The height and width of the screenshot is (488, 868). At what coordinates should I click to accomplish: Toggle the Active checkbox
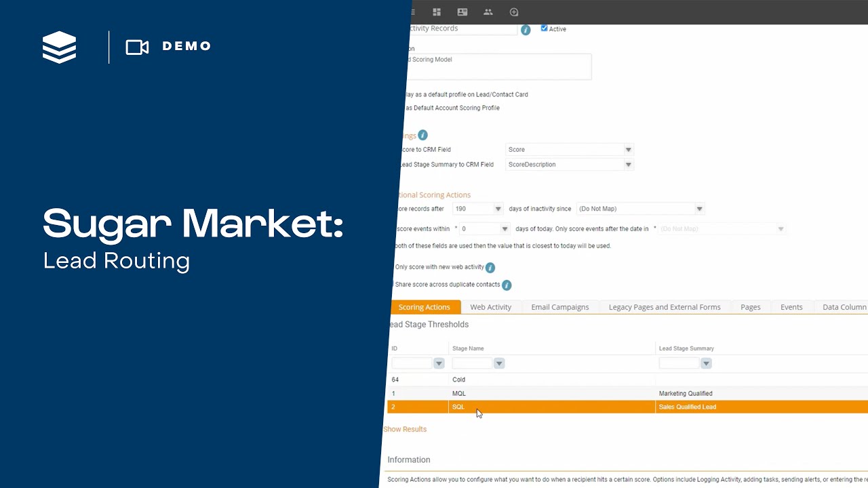(x=544, y=28)
